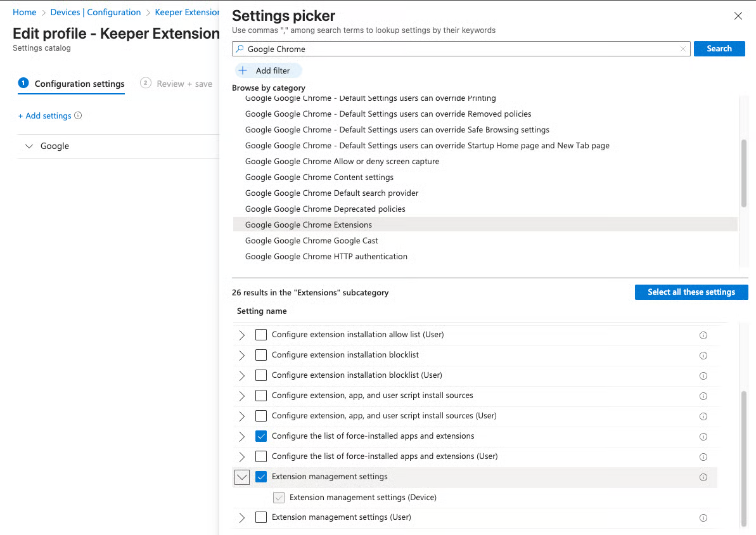Clear the search field with X icon
756x535 pixels.
coord(683,49)
